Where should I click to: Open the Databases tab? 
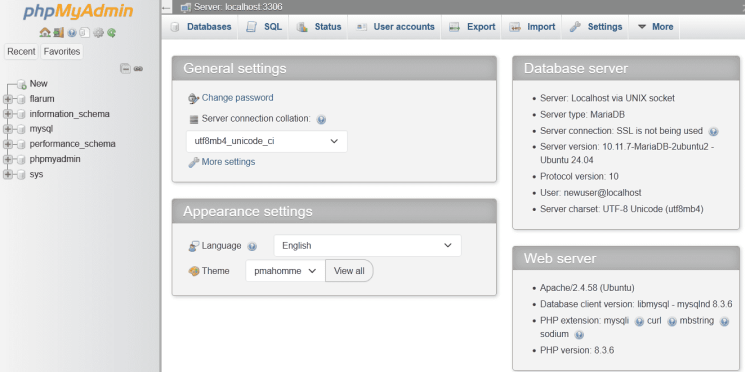[201, 27]
